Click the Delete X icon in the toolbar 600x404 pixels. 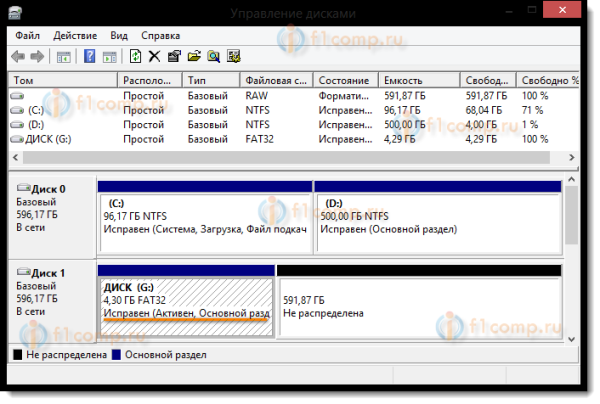tap(155, 56)
